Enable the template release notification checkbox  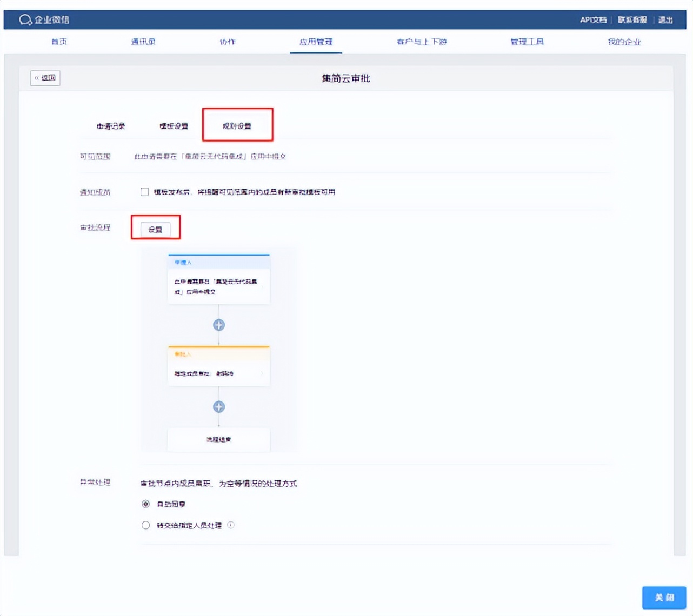pos(144,191)
